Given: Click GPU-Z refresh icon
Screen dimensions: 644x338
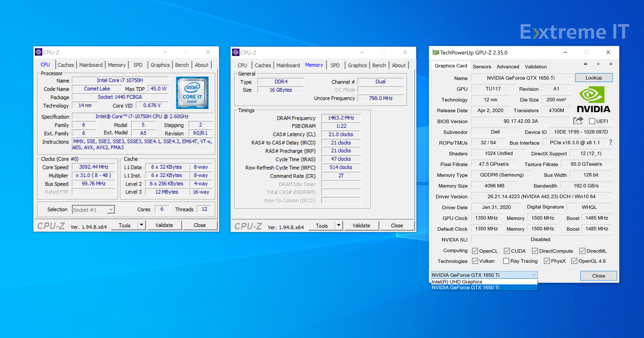Looking at the screenshot, I should coord(598,64).
